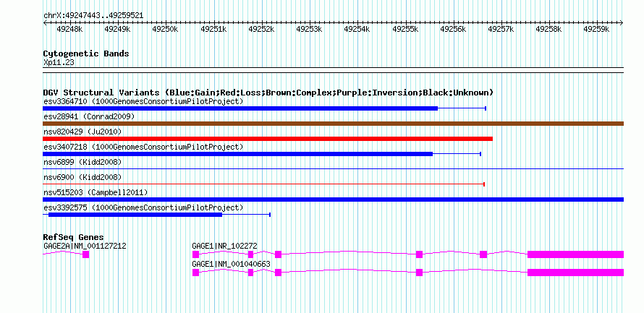
Task: Click the 49249k ruler label
Action: point(117,29)
